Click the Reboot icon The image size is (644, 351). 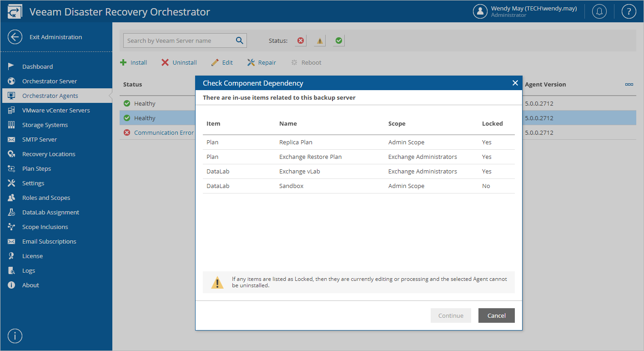294,62
